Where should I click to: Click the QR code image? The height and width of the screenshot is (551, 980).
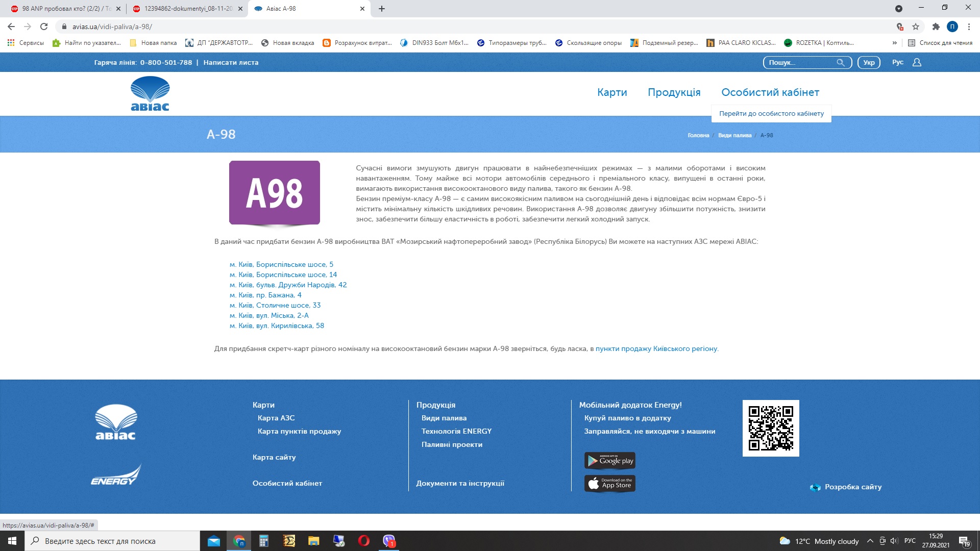coord(770,428)
